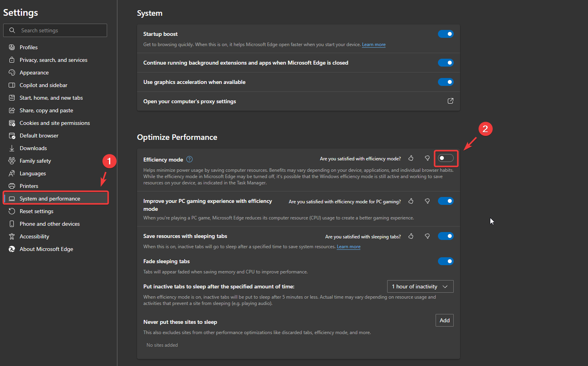Click thumbs up for PC gaming efficiency
This screenshot has width=588, height=366.
411,201
